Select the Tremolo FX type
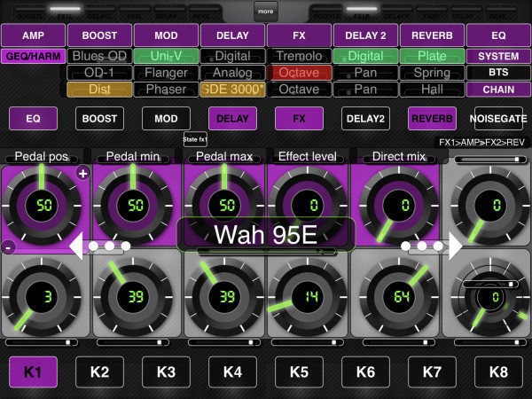The width and height of the screenshot is (532, 399). 300,56
